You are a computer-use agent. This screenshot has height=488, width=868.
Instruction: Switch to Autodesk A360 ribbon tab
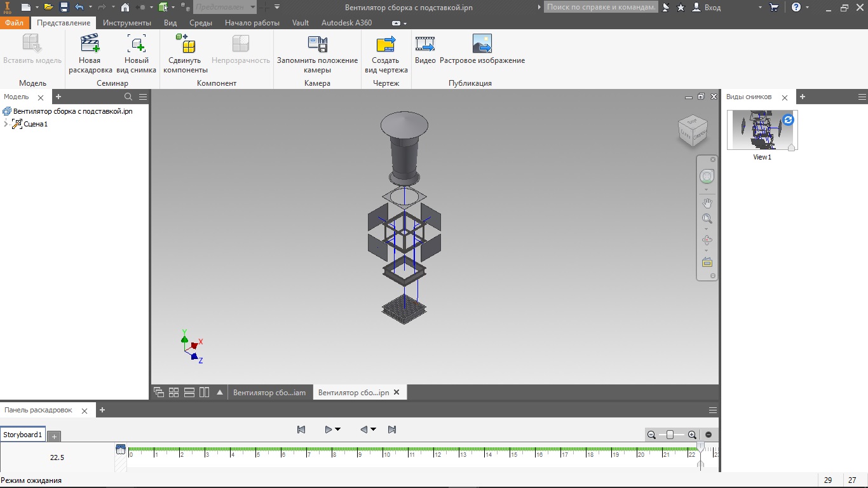347,23
